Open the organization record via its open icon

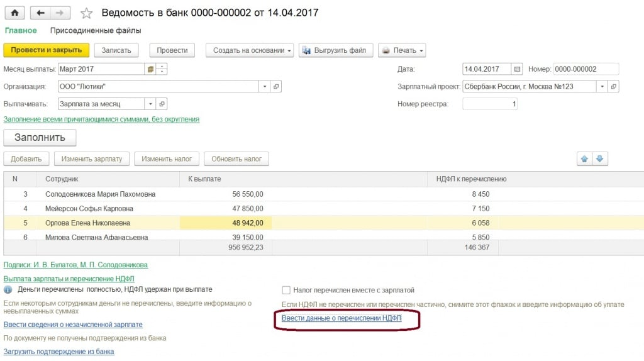tap(276, 87)
